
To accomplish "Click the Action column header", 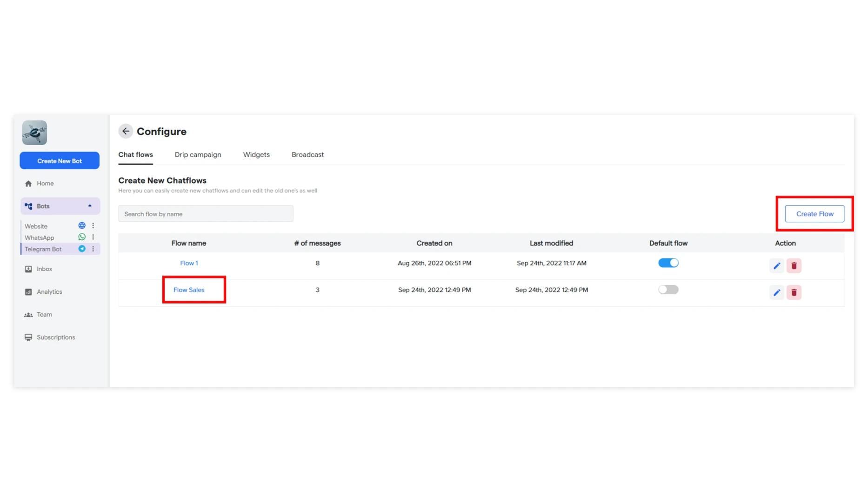I will click(785, 243).
